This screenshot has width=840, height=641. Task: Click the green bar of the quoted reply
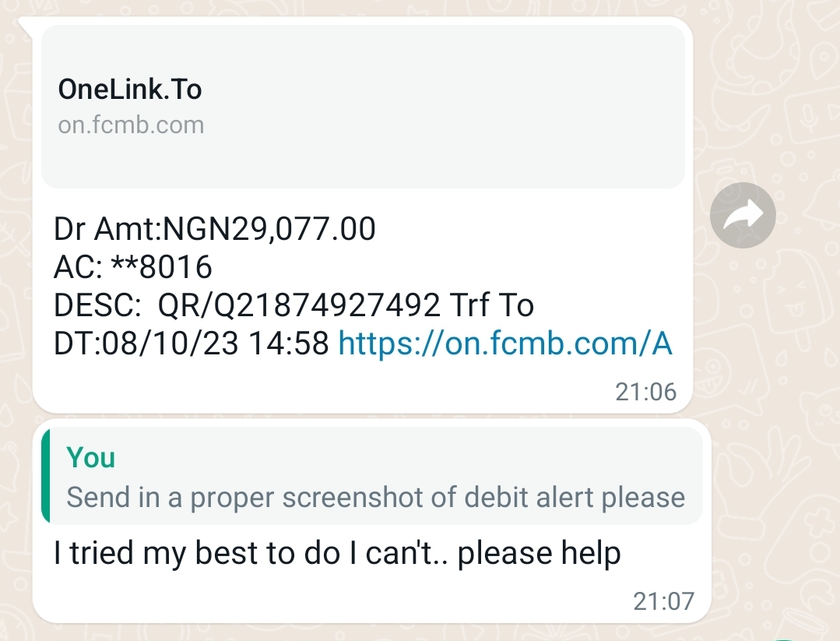(x=46, y=475)
